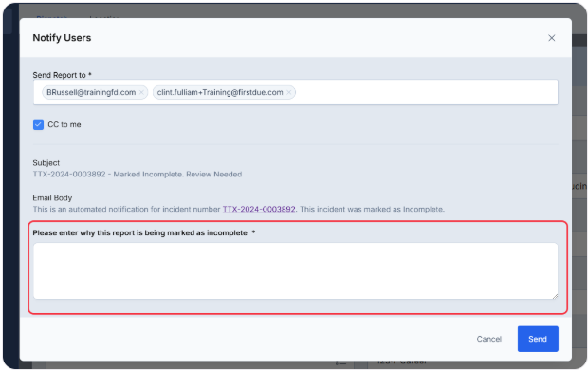Click the subject line text Marked Incomplete
Viewport: 588px width, 371px height.
[x=149, y=175]
